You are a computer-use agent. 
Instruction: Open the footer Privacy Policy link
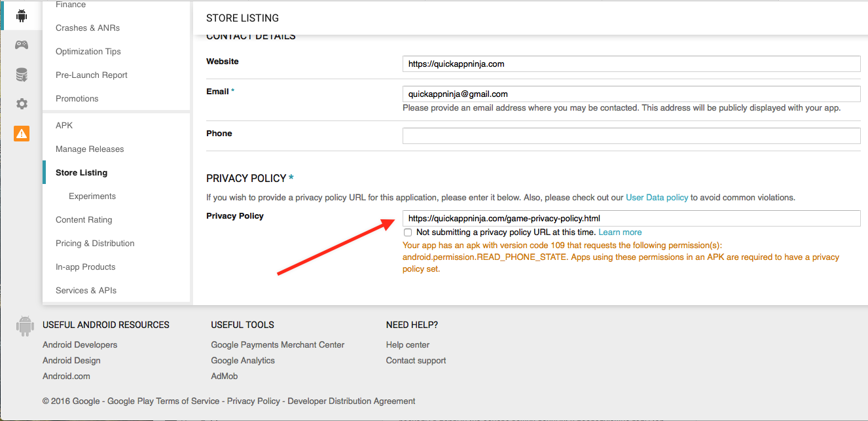click(253, 401)
